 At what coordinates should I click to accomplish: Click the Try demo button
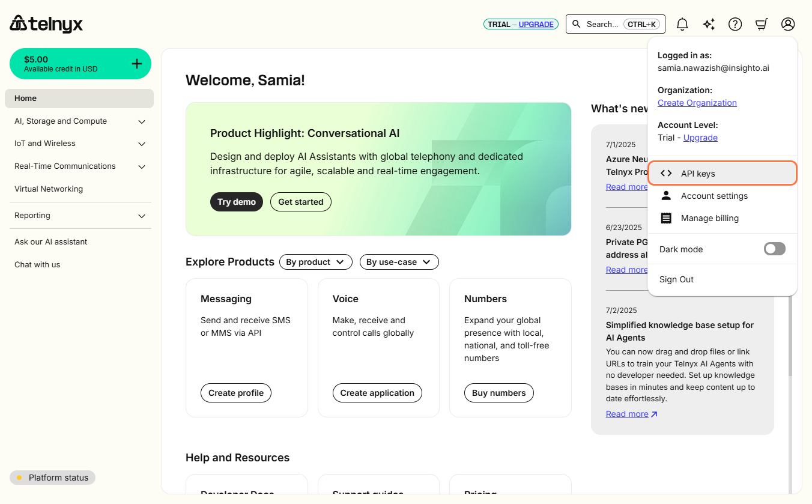coord(237,202)
